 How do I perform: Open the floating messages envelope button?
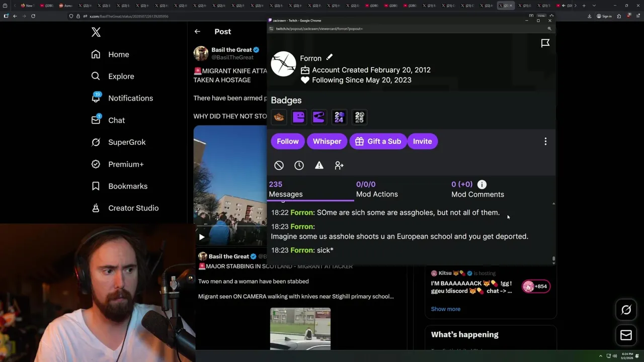point(626,335)
